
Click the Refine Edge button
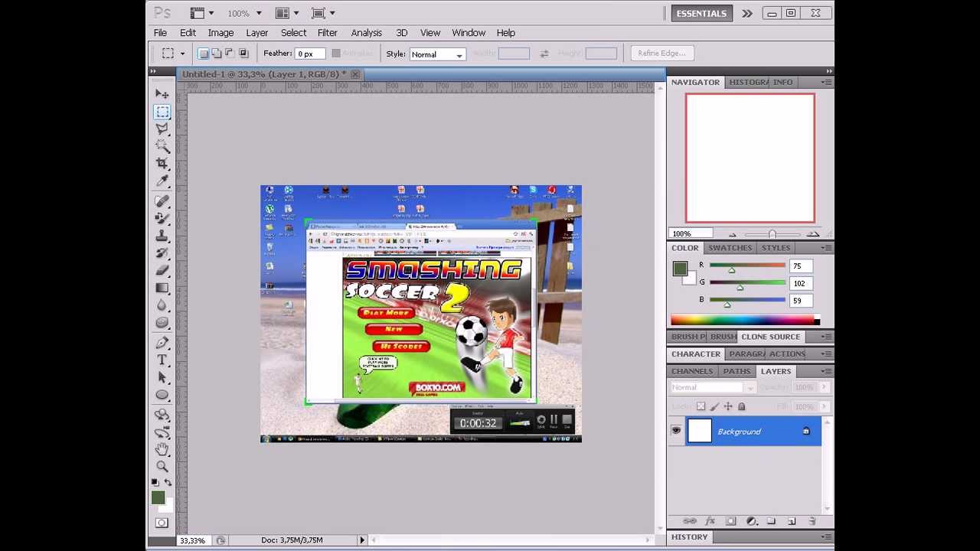pos(661,54)
